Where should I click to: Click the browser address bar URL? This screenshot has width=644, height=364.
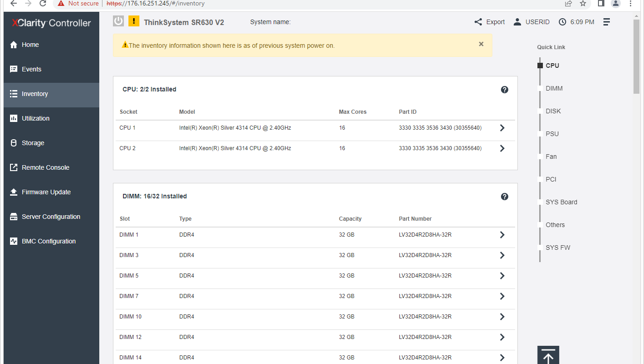tap(155, 3)
